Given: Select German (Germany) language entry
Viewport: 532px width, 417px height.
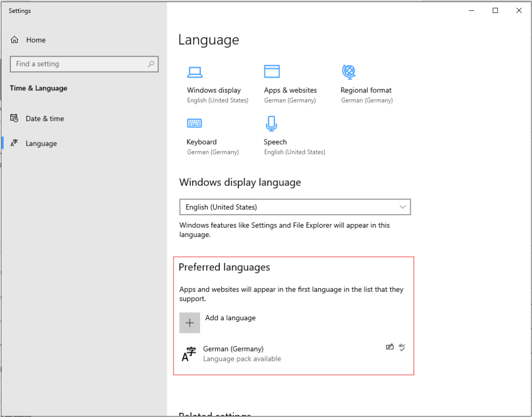Looking at the screenshot, I should point(233,349).
